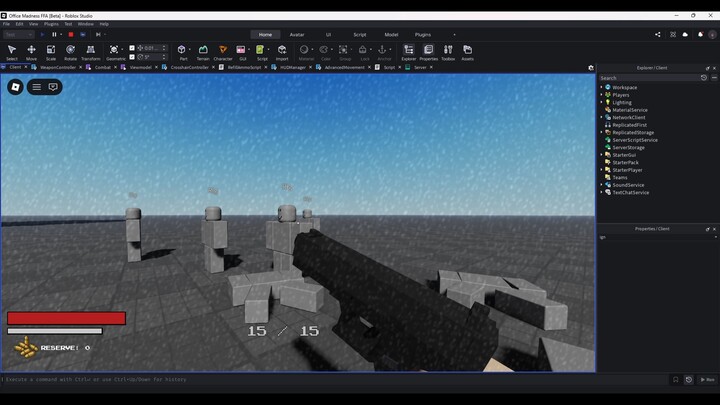Select TextChatService in Explorer

pos(630,192)
